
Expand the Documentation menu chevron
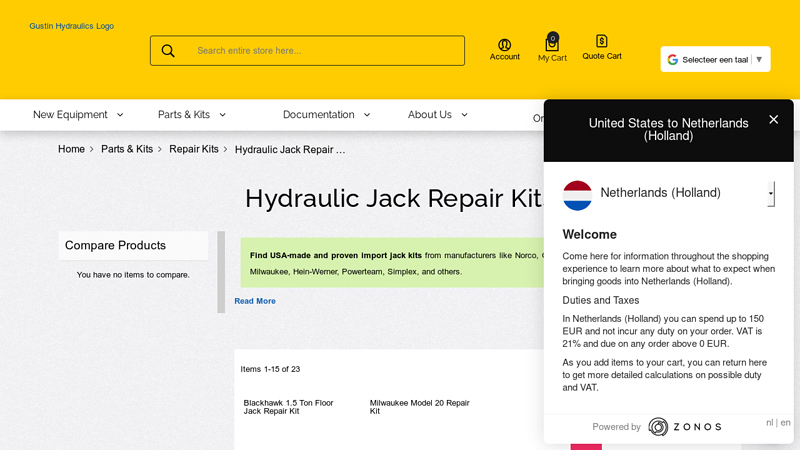coord(367,115)
